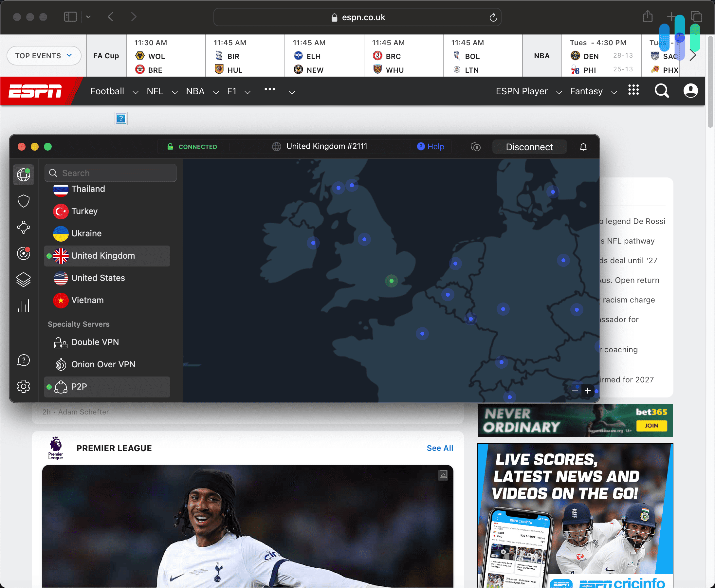
Task: Expand the Football dropdown menu
Action: click(x=136, y=92)
